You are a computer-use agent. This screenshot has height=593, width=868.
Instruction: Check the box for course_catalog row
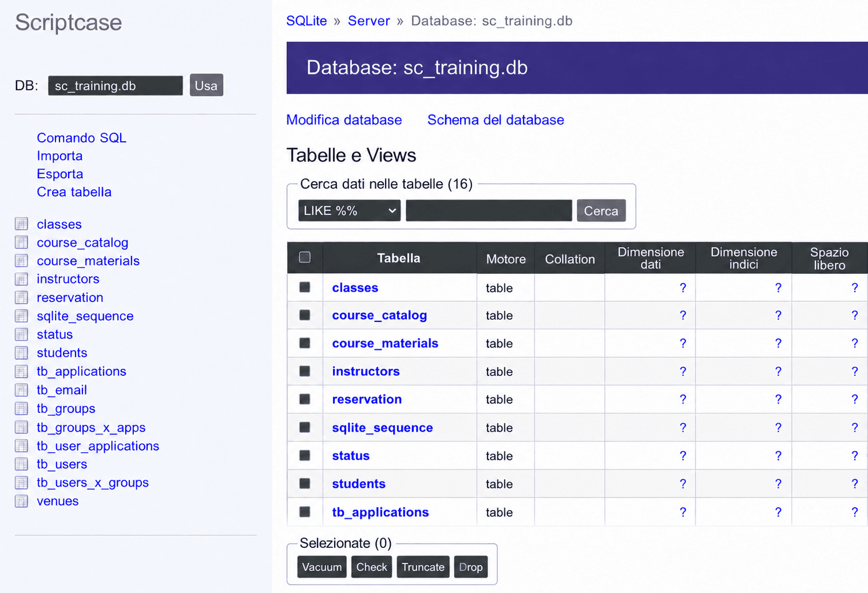point(305,315)
